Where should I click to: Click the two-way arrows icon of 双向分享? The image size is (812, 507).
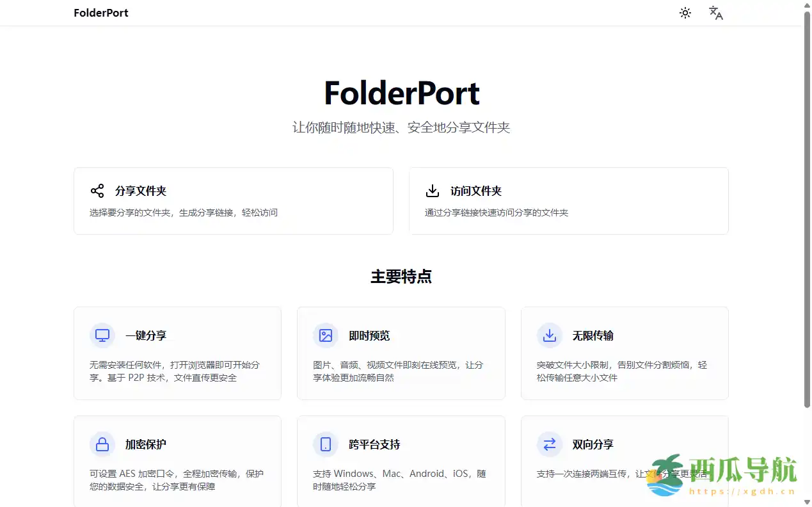(x=549, y=444)
